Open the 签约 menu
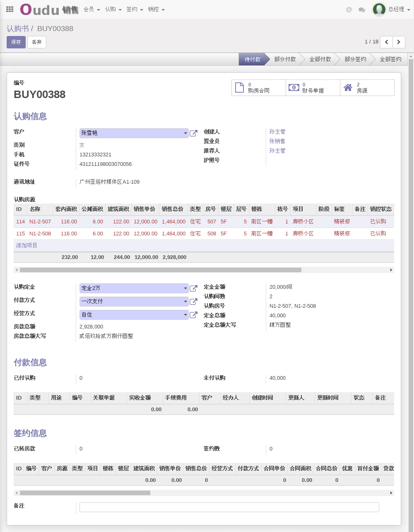The width and height of the screenshot is (414, 532). point(135,10)
